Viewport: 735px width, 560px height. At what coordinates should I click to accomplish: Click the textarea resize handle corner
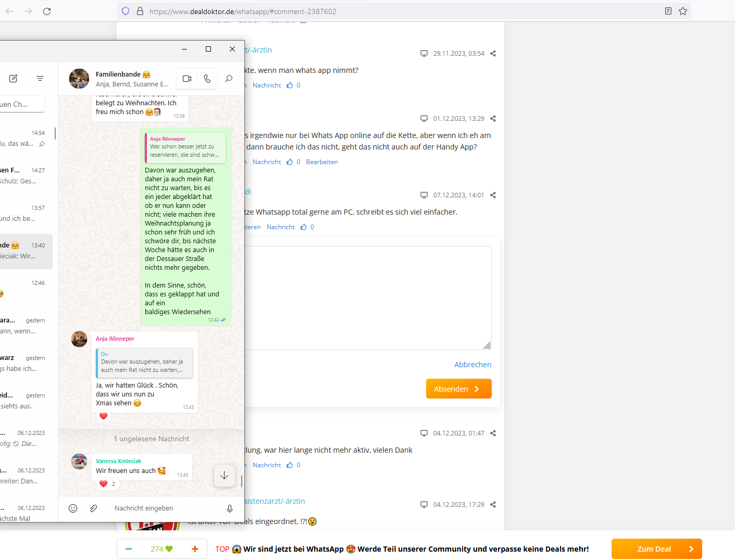487,345
